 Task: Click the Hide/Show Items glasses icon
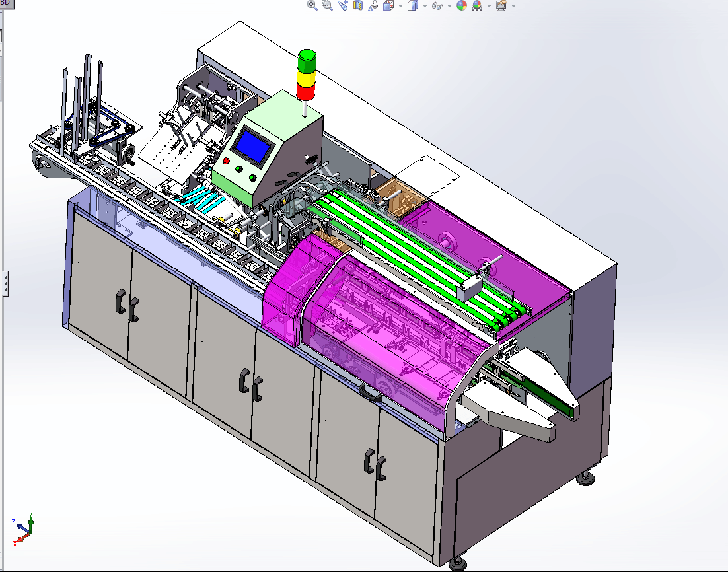pos(437,5)
